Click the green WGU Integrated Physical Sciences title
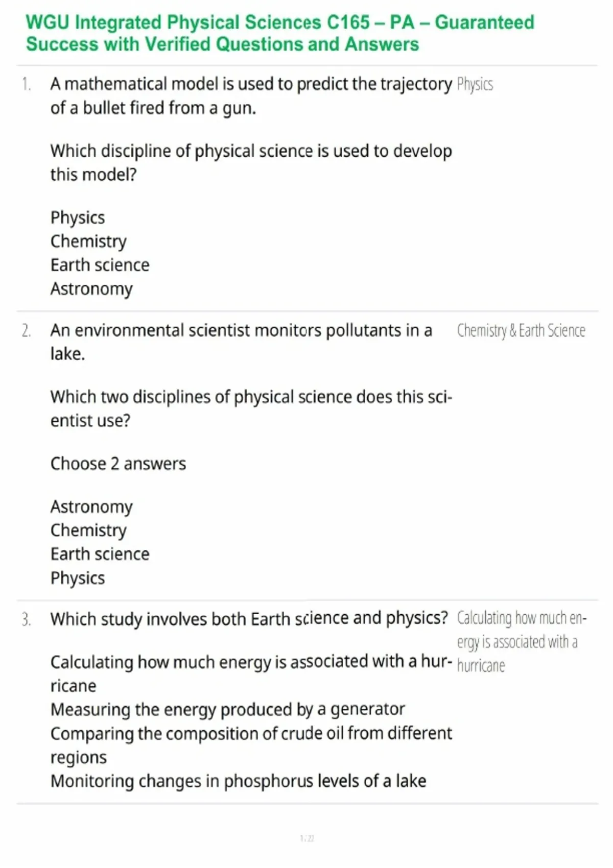 point(280,33)
